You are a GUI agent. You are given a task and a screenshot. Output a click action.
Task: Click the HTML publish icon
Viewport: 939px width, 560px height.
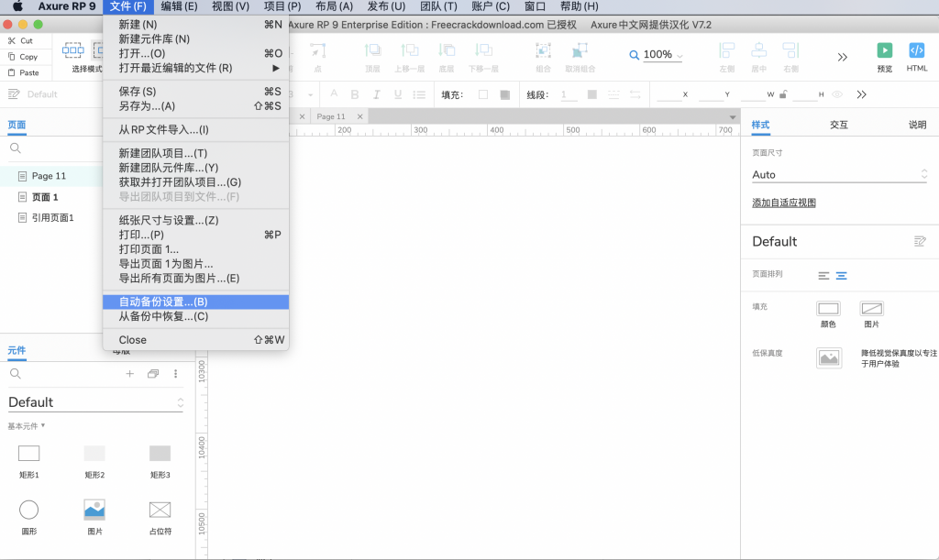(916, 50)
